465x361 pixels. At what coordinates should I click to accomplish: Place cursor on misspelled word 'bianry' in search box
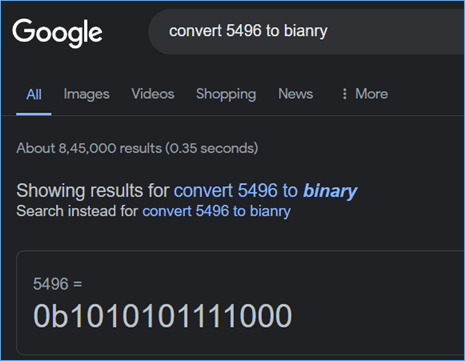306,31
